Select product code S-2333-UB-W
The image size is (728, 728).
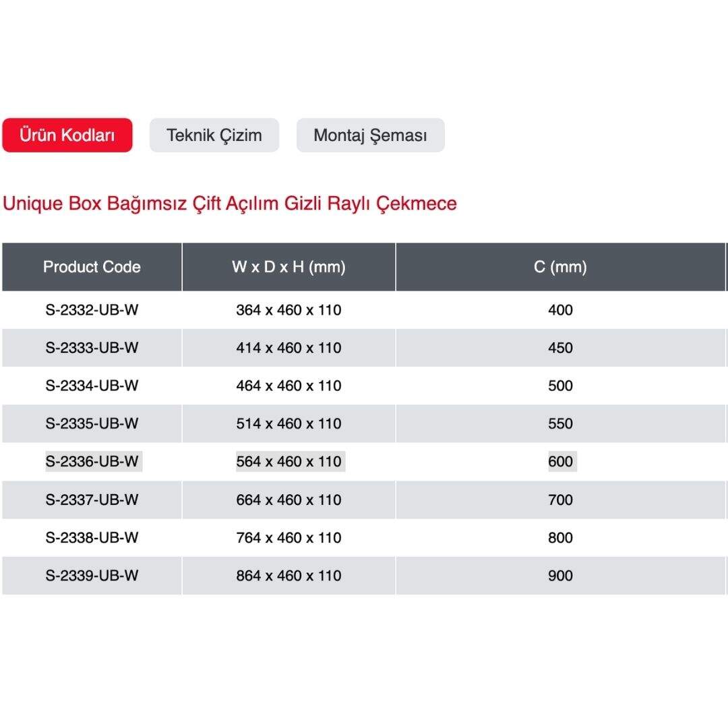pos(92,348)
